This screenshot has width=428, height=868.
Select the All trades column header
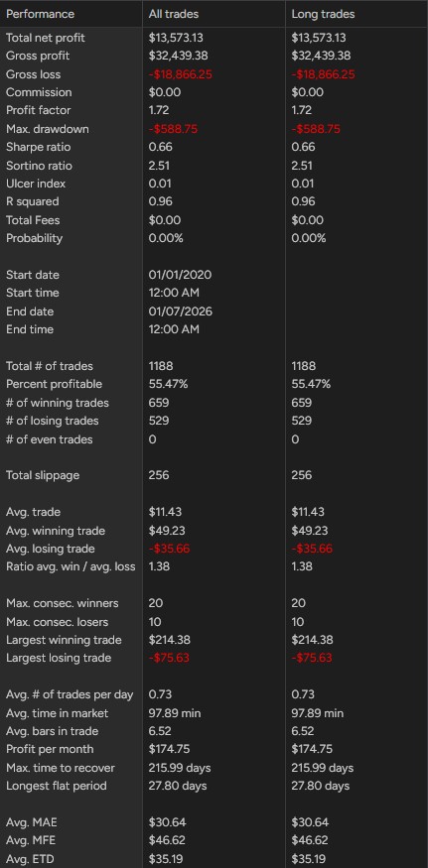pos(174,14)
